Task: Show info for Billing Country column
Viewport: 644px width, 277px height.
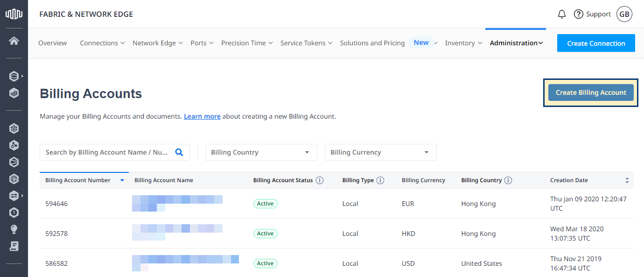Action: [508, 180]
